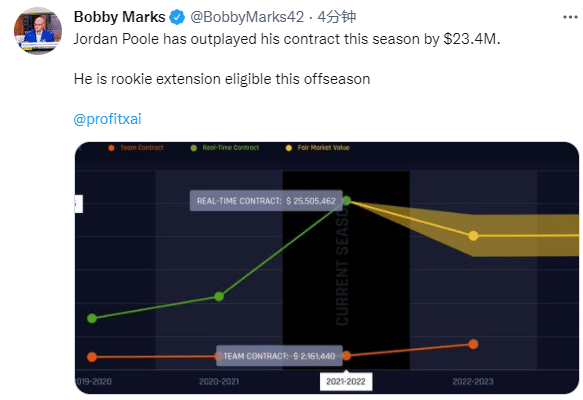Select the orange 2022-2023 team contract point
This screenshot has height=400, width=583.
coord(473,344)
